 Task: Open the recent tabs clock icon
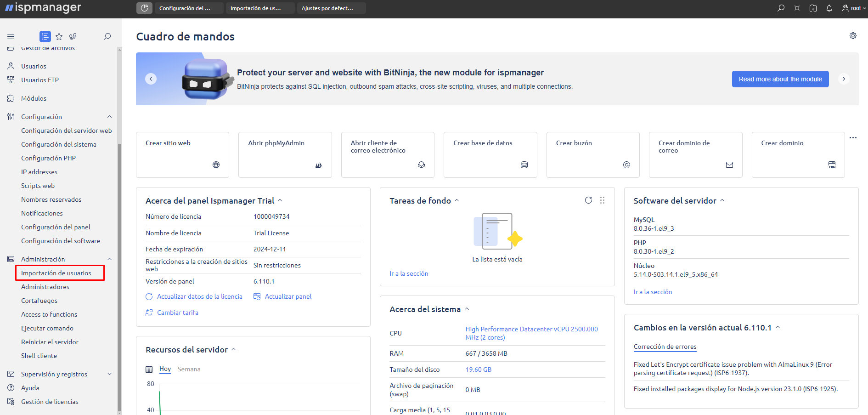pyautogui.click(x=144, y=8)
